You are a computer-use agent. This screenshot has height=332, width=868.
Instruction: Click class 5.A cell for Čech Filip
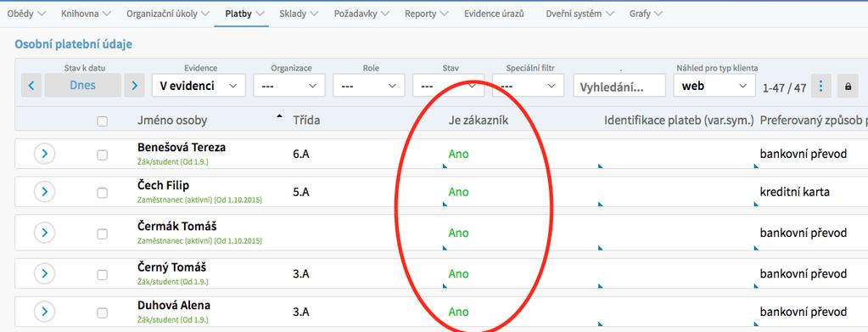pos(300,192)
